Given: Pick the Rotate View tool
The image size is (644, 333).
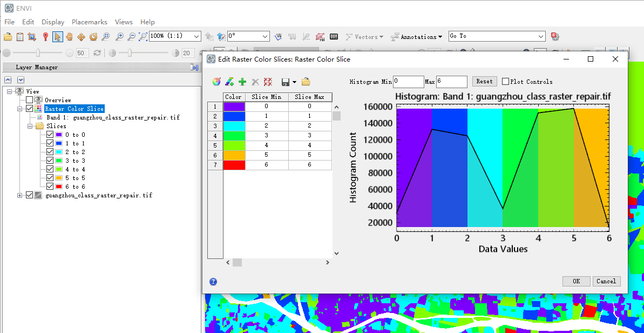Looking at the screenshot, I should (x=93, y=37).
